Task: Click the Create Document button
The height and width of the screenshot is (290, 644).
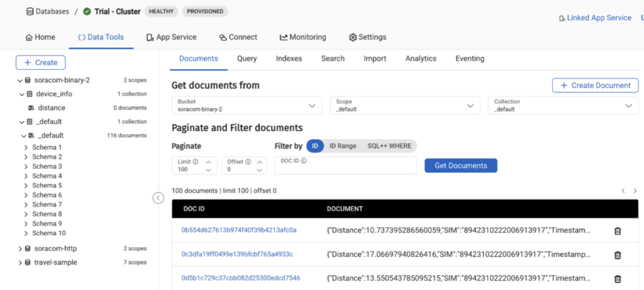Action: click(x=595, y=86)
